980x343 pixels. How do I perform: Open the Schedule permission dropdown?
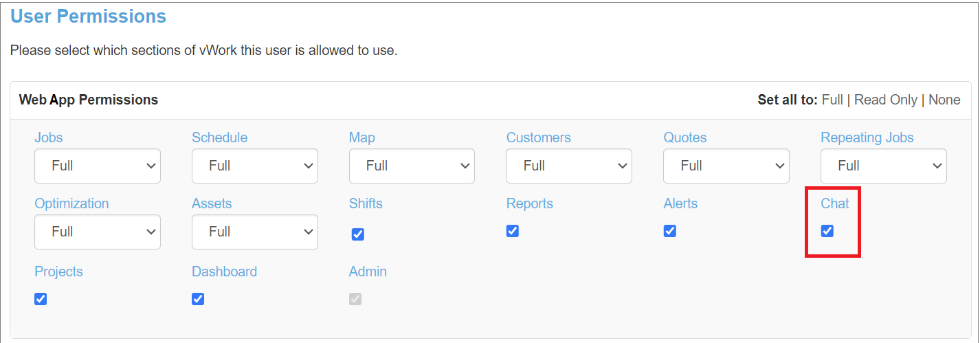tap(255, 166)
